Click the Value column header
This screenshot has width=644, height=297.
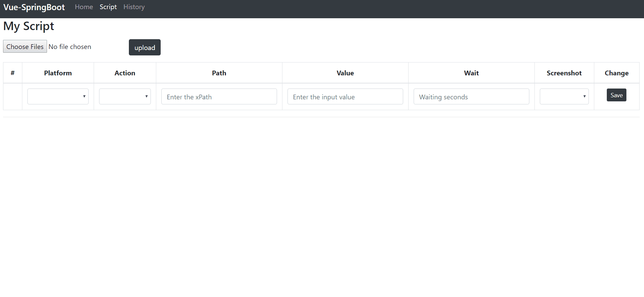[345, 73]
